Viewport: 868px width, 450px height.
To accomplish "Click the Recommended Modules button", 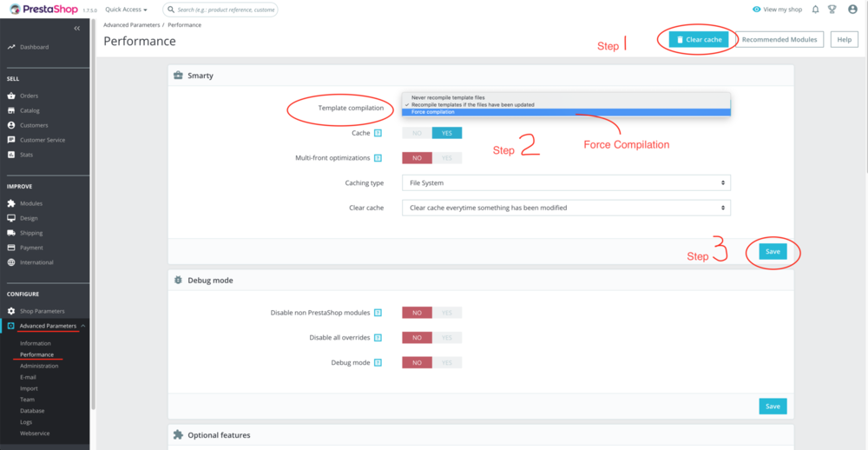I will (779, 40).
